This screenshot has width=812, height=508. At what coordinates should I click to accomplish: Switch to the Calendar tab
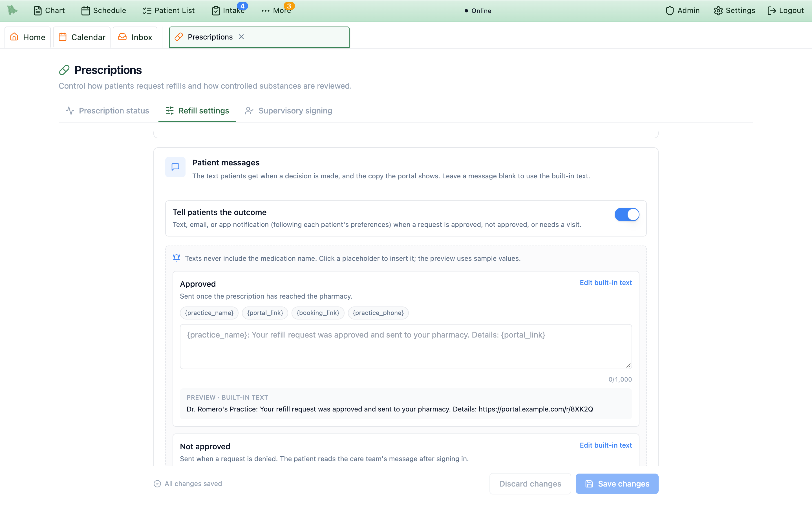coord(82,37)
